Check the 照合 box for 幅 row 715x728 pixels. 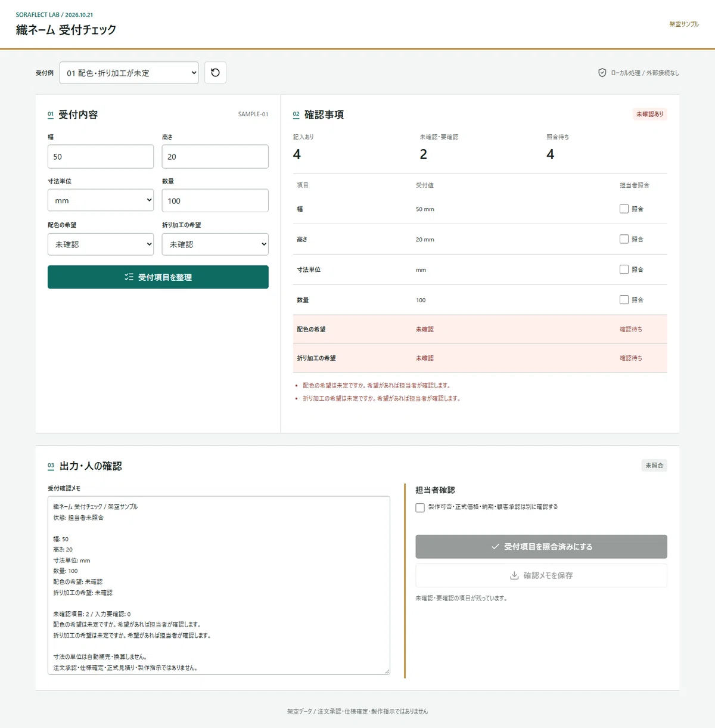click(624, 209)
